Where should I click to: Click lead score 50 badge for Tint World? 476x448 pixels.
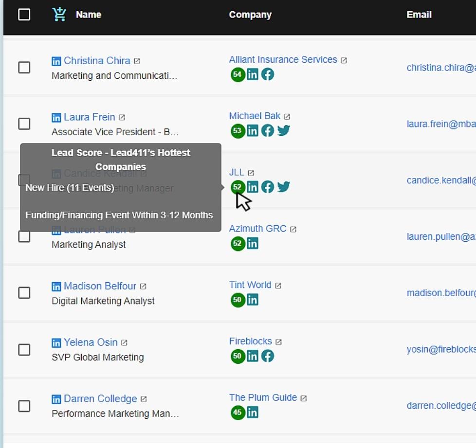coord(238,300)
